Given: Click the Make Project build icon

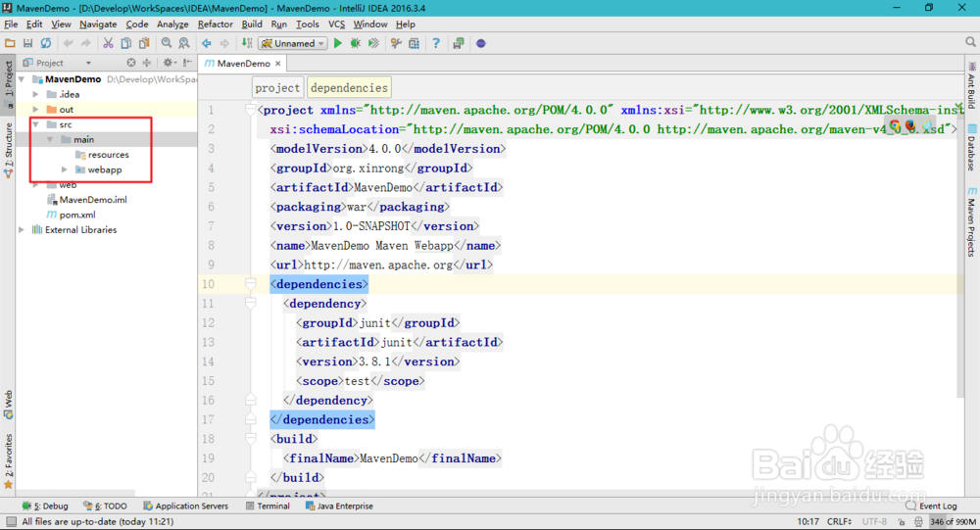Looking at the screenshot, I should click(x=247, y=43).
